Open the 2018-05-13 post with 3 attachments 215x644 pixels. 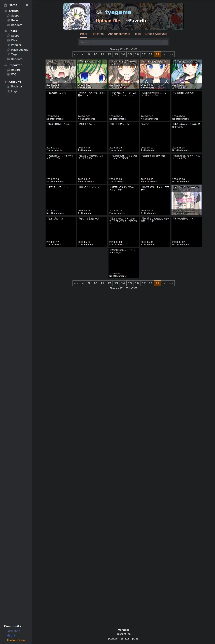click(x=187, y=200)
